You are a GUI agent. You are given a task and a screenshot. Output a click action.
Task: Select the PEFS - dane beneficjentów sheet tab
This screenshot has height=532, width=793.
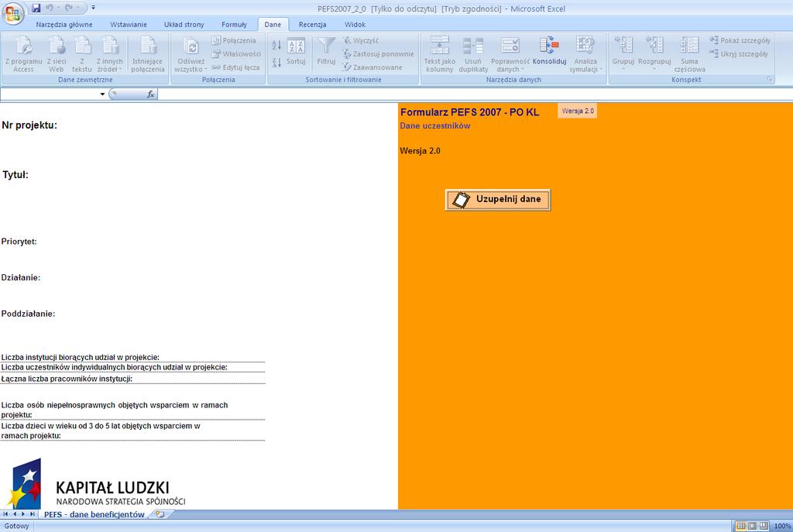[94, 514]
